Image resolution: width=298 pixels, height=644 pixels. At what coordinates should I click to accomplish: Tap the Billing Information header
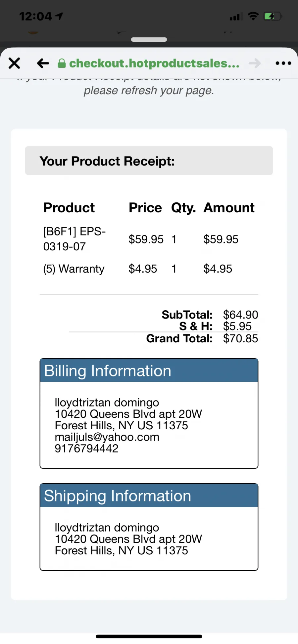click(x=149, y=370)
